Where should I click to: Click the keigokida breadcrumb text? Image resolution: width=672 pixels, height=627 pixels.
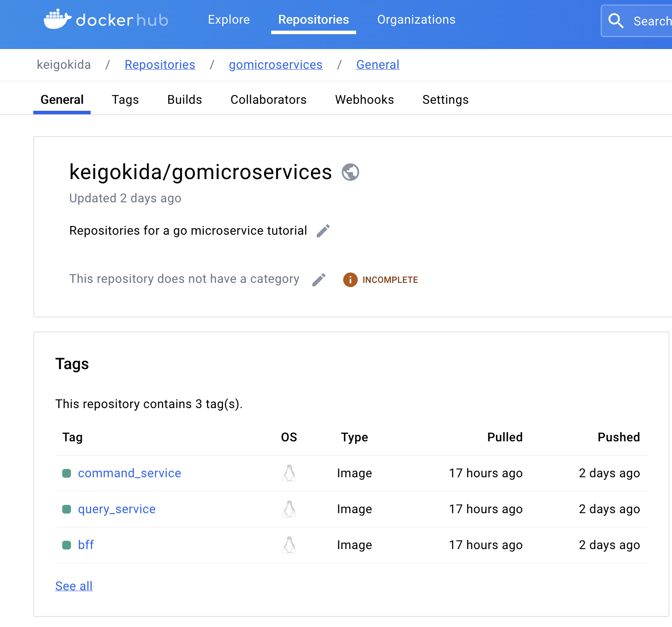point(64,65)
